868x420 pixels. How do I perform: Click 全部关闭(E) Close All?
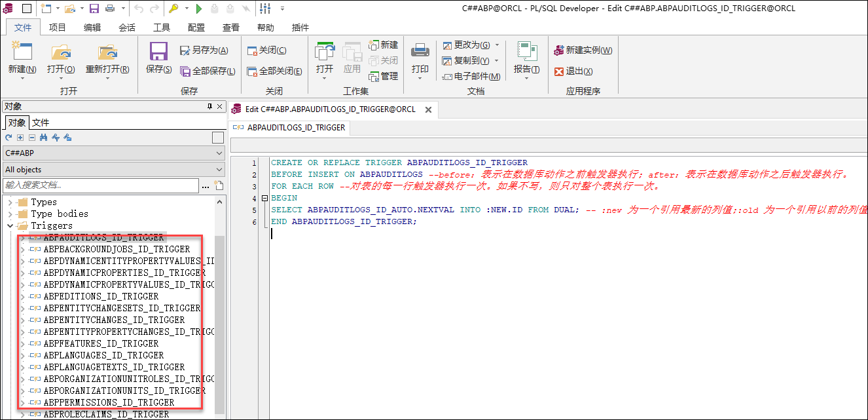(274, 71)
